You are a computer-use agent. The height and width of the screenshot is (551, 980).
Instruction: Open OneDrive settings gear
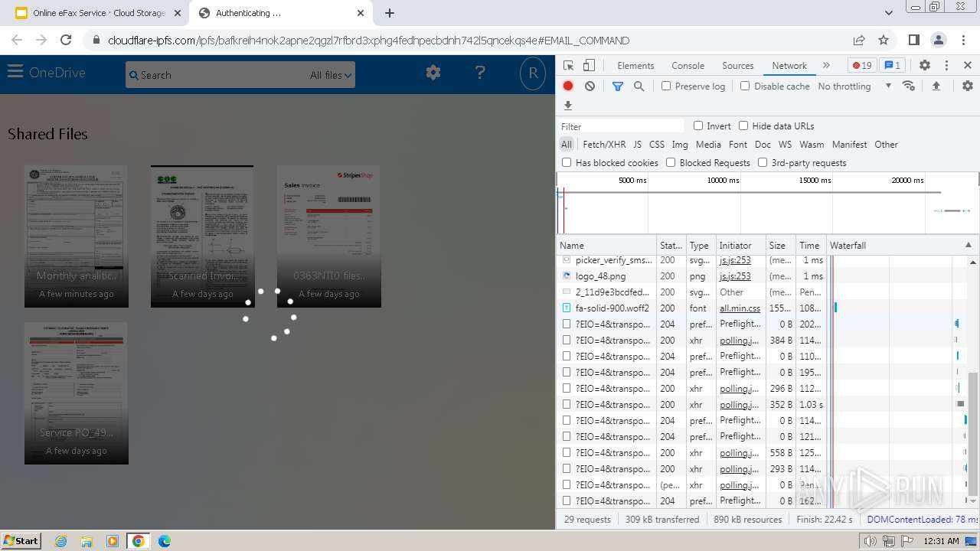click(x=433, y=73)
